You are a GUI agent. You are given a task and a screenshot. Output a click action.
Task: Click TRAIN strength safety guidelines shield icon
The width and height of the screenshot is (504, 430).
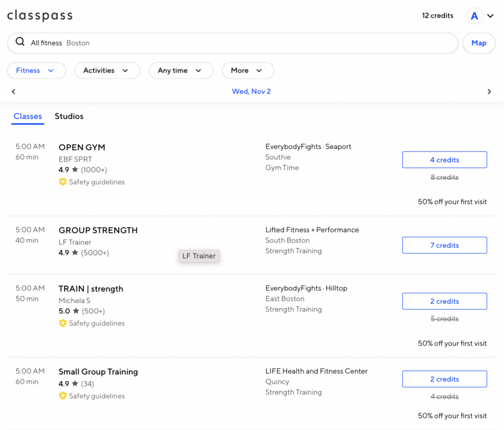(x=63, y=323)
